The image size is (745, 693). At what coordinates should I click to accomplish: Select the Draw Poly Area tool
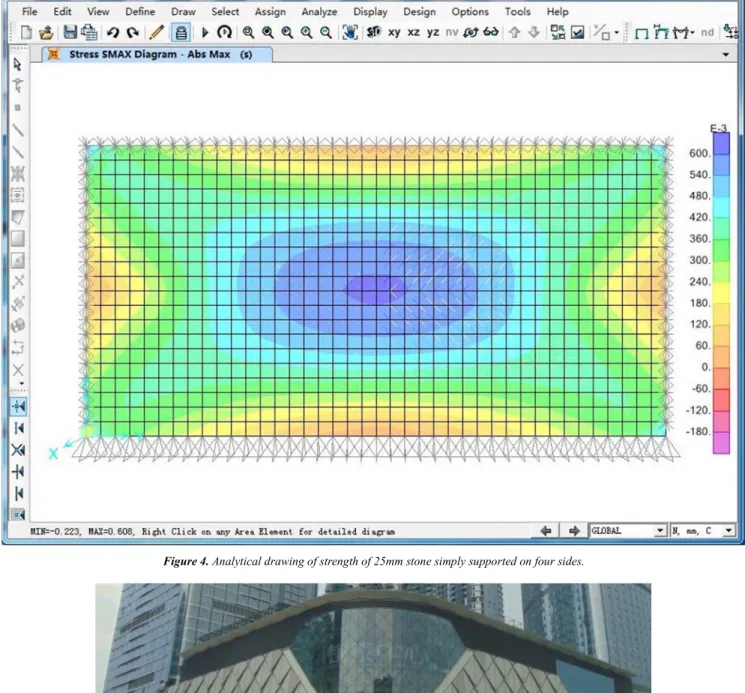click(18, 217)
